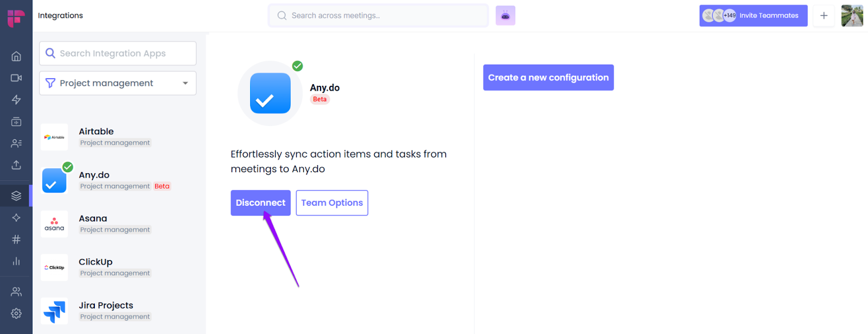This screenshot has width=868, height=334.
Task: Open Team Options
Action: (332, 203)
